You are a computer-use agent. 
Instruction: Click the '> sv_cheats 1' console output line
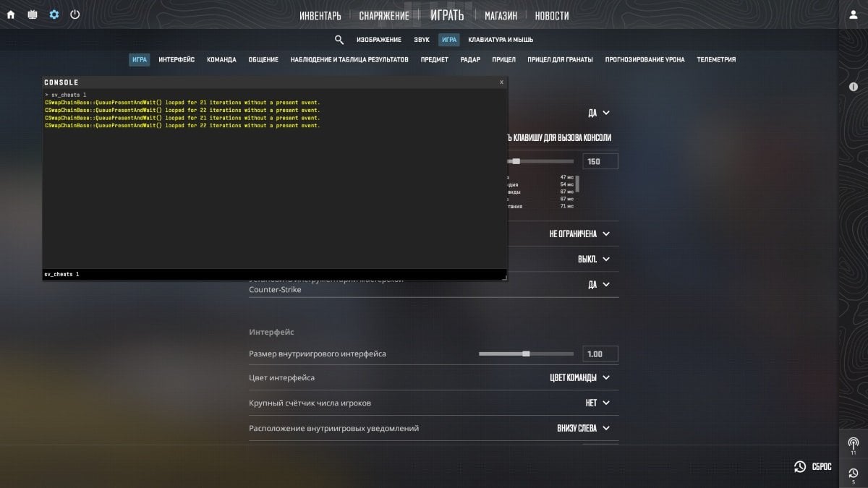click(x=65, y=95)
